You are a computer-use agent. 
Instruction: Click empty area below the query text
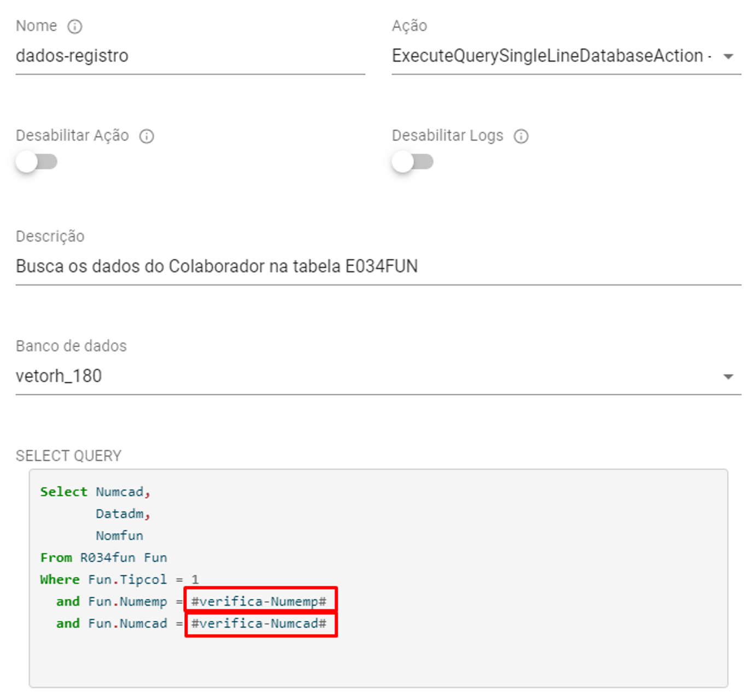point(377,662)
